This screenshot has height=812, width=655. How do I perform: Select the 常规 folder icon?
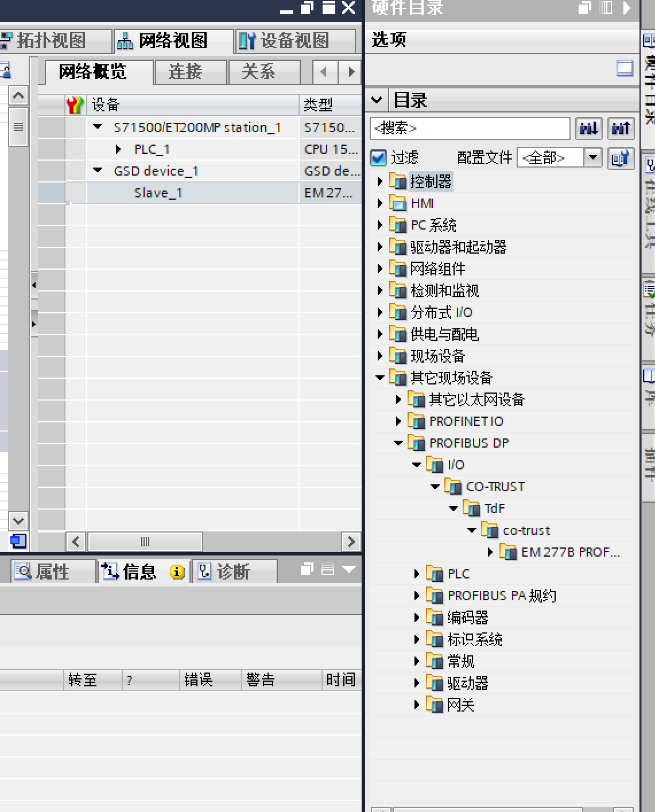pyautogui.click(x=435, y=661)
